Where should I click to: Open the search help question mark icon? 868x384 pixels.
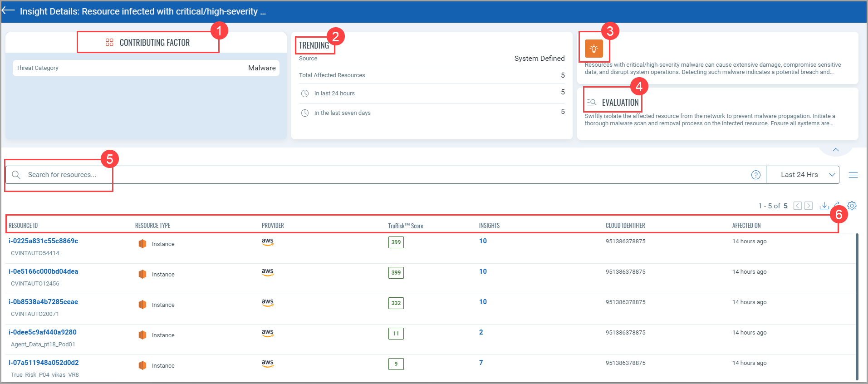(x=755, y=175)
